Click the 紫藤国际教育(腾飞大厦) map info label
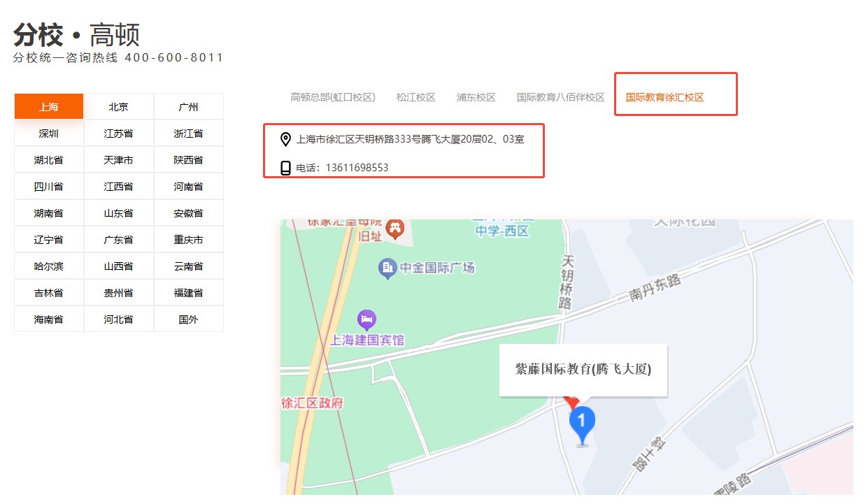The image size is (868, 504). (583, 370)
